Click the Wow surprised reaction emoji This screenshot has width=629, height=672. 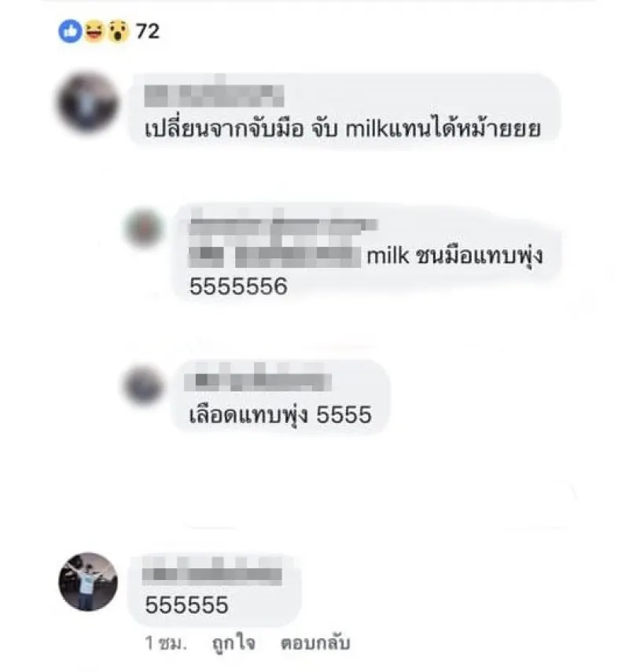click(x=117, y=31)
